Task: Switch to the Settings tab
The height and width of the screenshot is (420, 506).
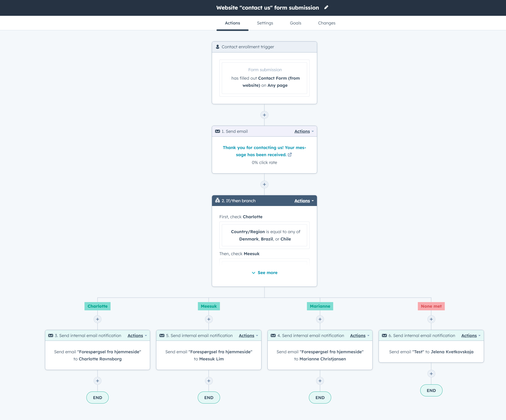Action: pyautogui.click(x=265, y=23)
